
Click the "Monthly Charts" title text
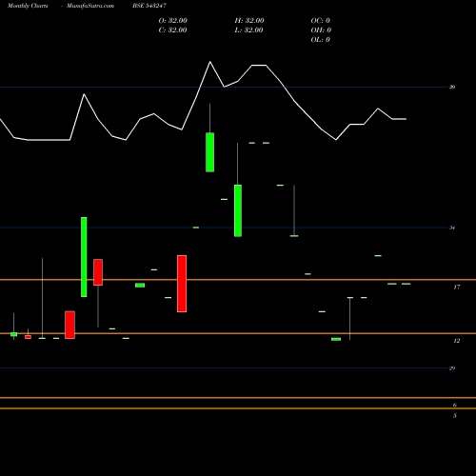click(x=28, y=6)
